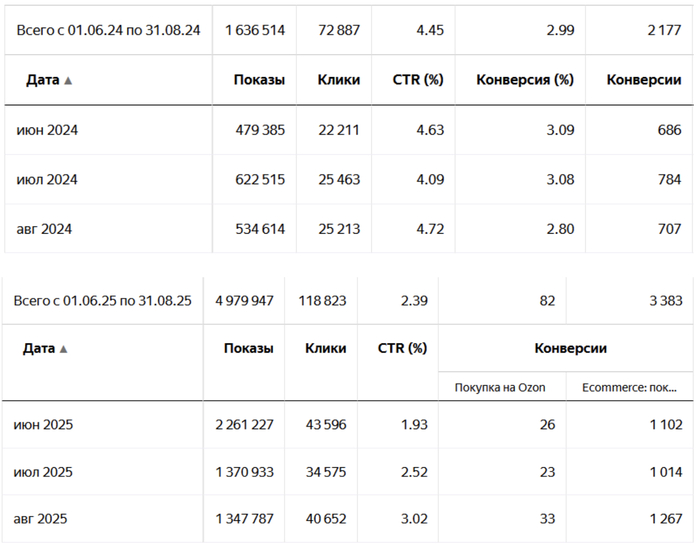
Task: Click the июл 2024 row label
Action: pos(47,180)
